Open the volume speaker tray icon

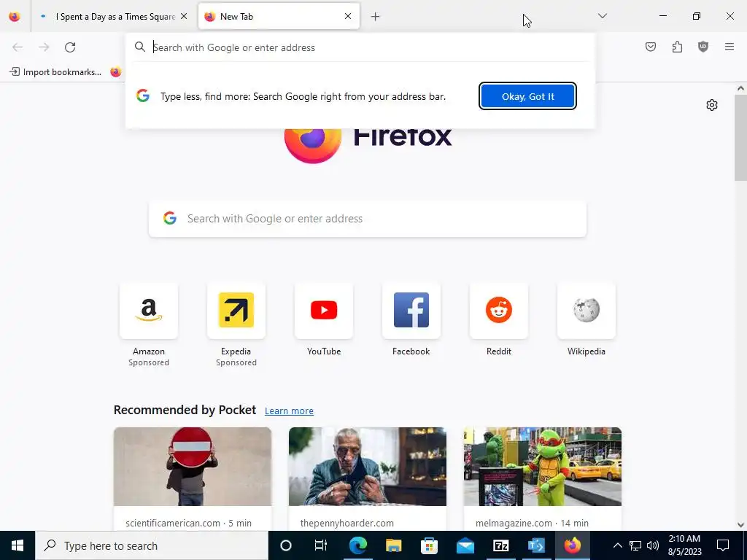653,545
